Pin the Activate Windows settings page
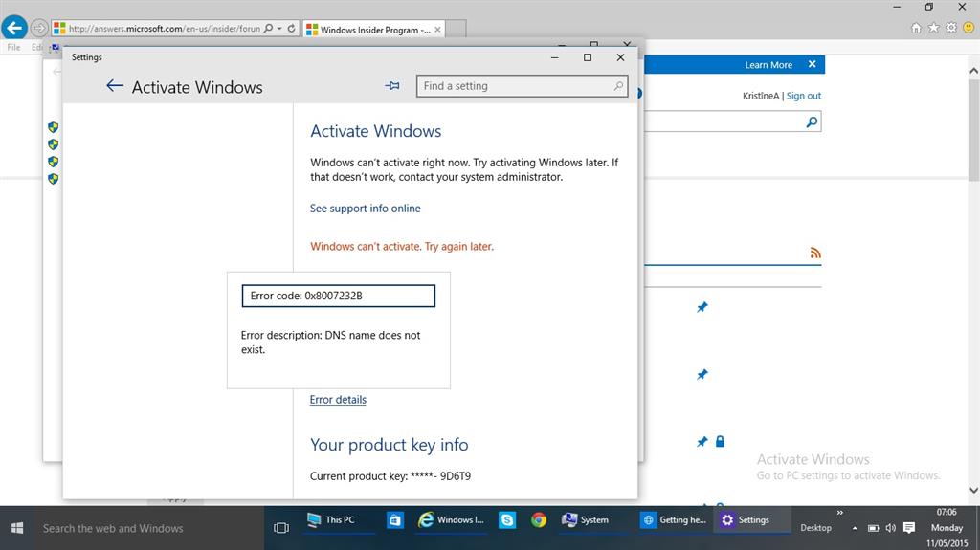The height and width of the screenshot is (550, 980). (x=392, y=86)
